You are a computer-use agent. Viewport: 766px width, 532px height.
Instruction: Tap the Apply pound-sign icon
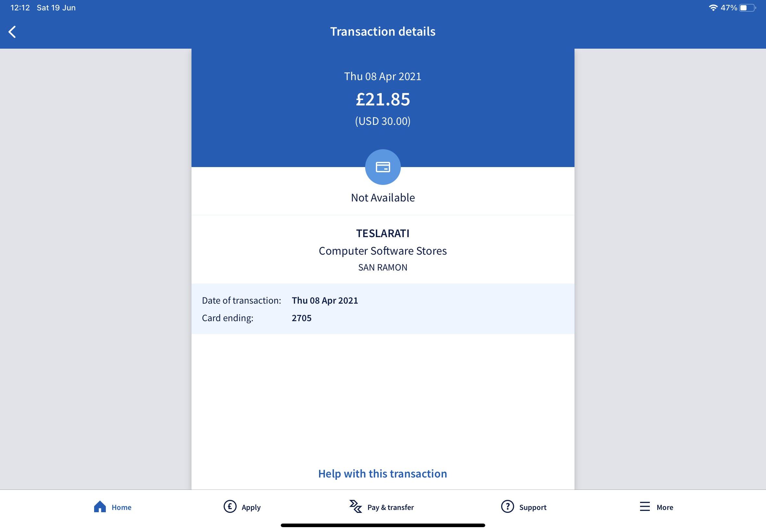coord(230,506)
